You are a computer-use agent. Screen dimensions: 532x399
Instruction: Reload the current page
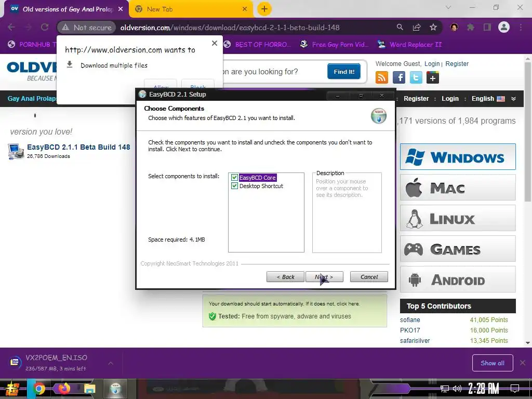[45, 27]
